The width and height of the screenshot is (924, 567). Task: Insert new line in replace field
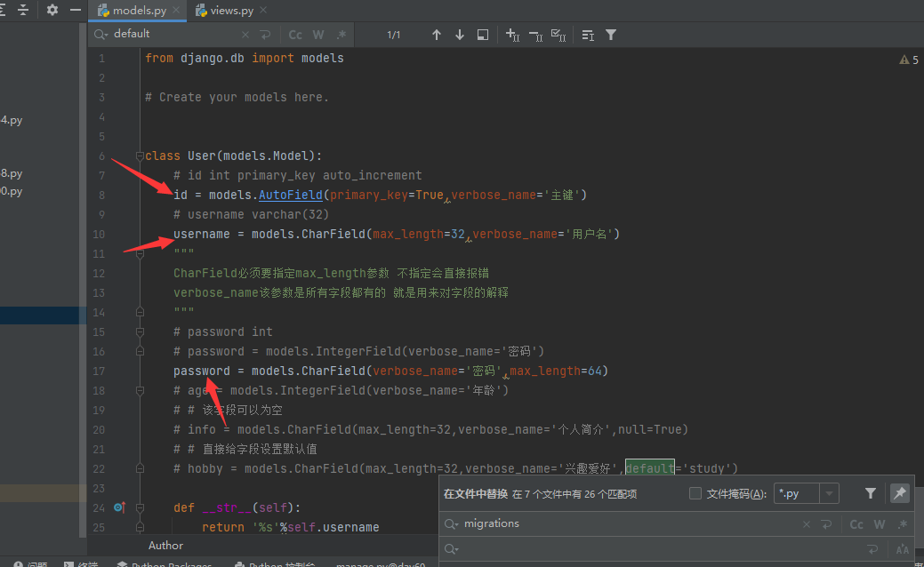tap(872, 549)
